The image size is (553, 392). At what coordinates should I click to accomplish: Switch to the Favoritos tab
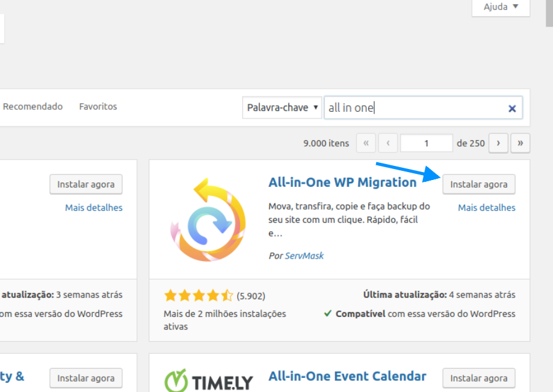98,106
